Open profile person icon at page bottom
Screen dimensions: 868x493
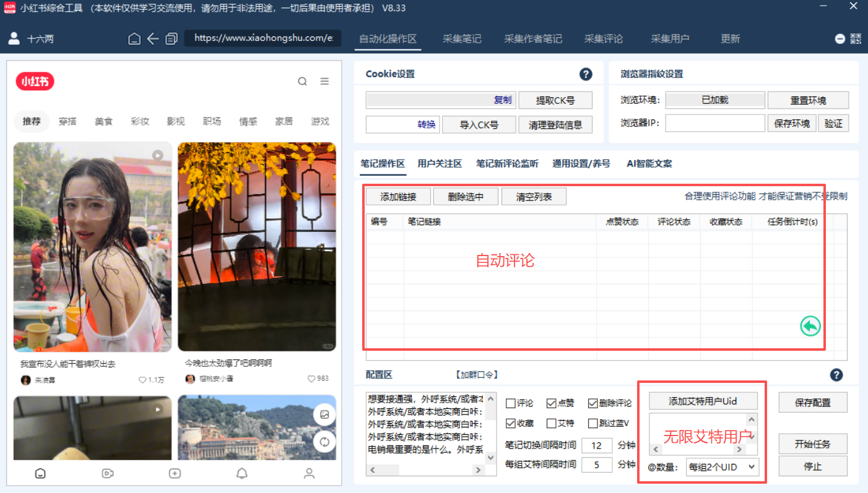pyautogui.click(x=310, y=473)
